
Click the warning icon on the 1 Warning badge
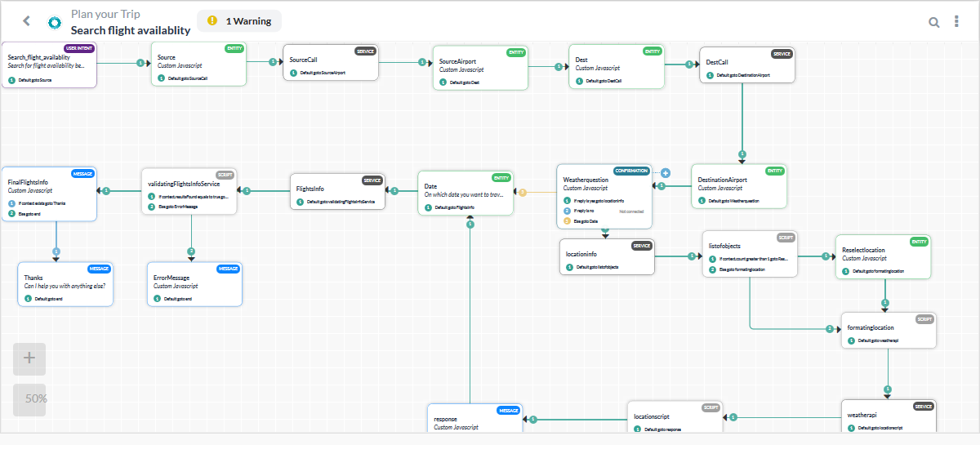(211, 20)
